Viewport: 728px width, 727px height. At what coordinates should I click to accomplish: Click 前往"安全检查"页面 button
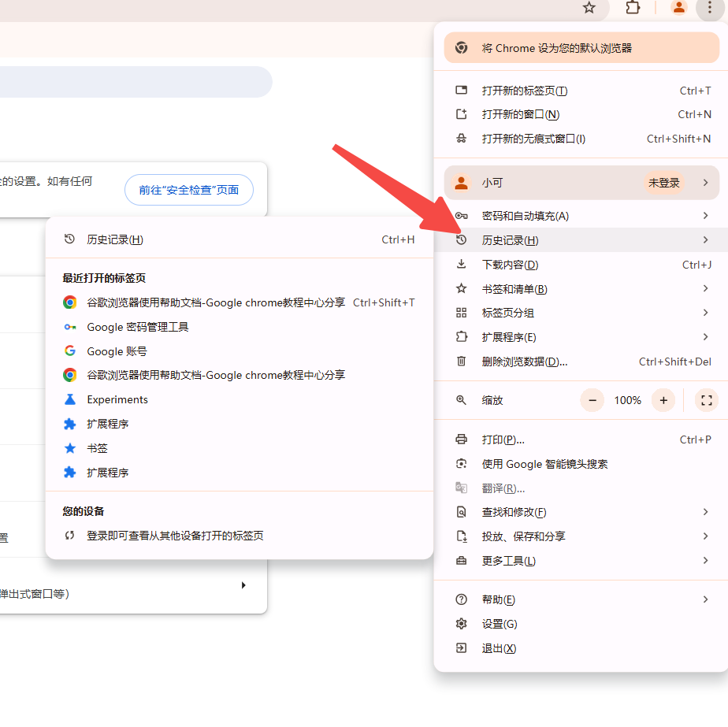click(189, 190)
